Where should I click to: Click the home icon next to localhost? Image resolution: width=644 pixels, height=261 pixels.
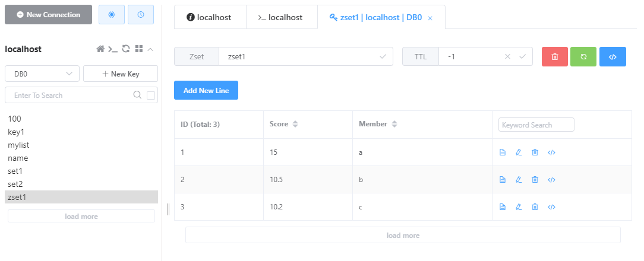tap(100, 49)
